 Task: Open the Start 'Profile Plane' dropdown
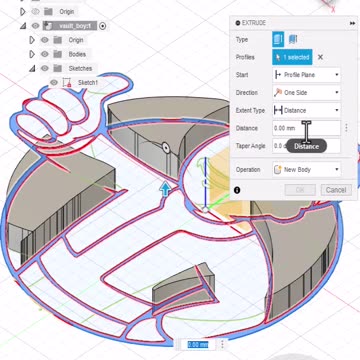(306, 75)
